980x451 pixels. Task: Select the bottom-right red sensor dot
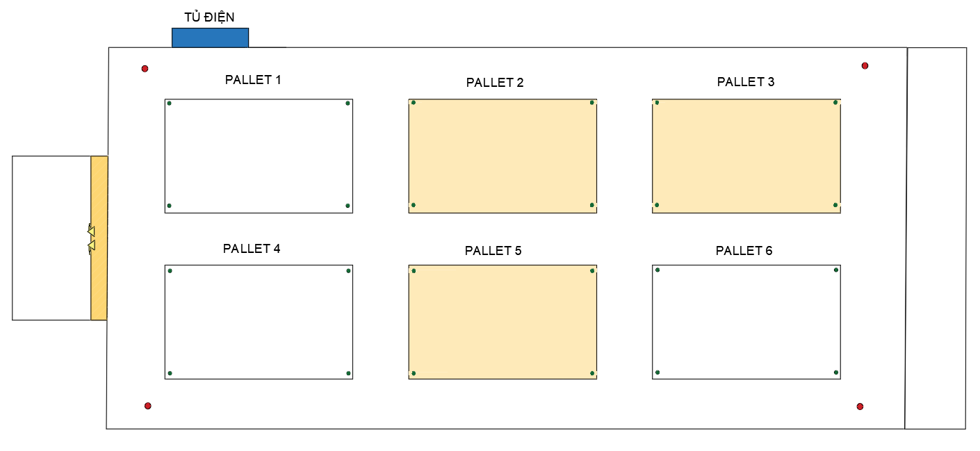pyautogui.click(x=860, y=407)
